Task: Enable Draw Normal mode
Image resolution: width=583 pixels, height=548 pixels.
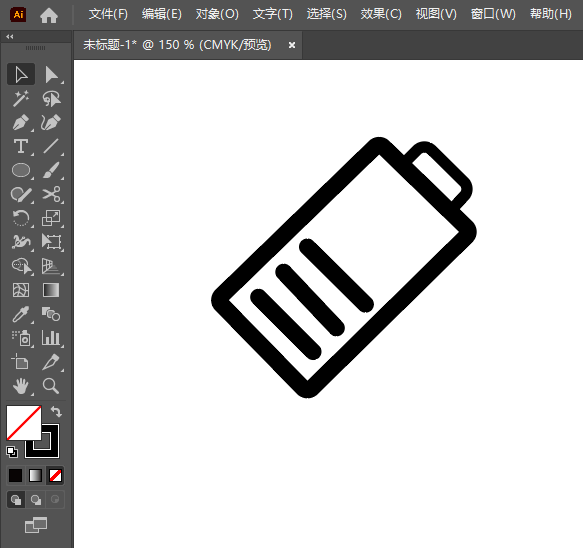Action: coord(16,500)
